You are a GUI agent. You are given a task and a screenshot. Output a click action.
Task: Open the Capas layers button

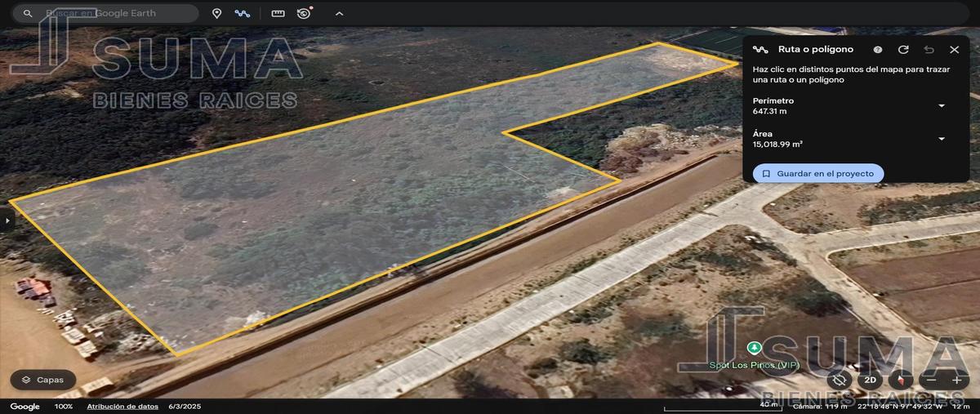pos(43,380)
